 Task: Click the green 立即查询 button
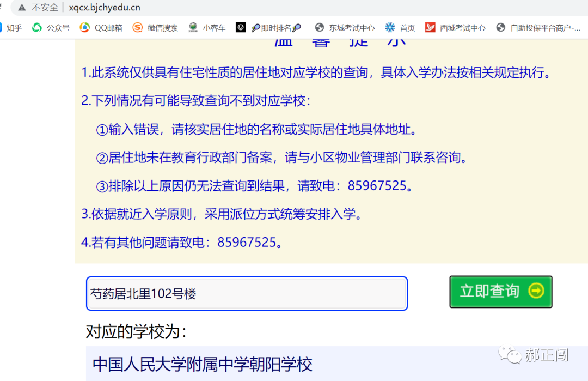[x=501, y=292]
